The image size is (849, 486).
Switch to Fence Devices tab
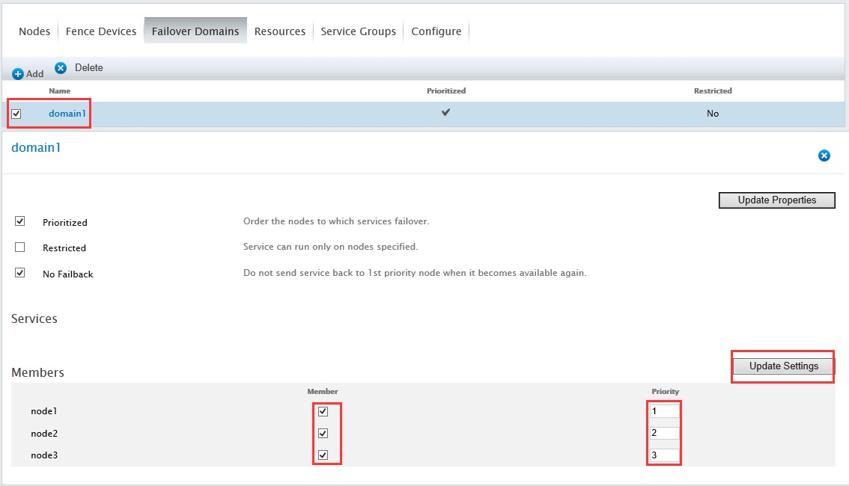click(101, 31)
